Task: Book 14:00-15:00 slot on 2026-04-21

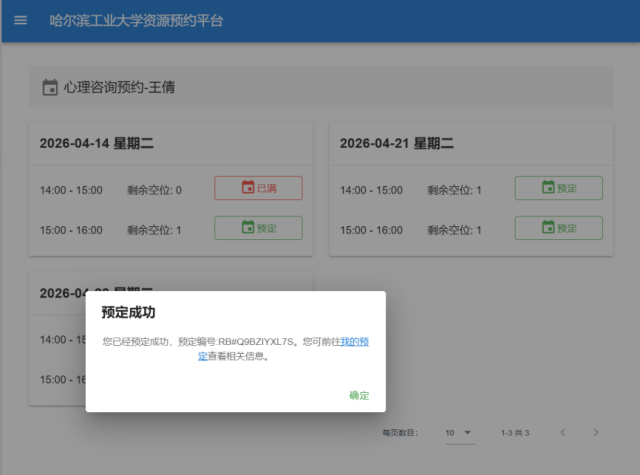Action: (558, 188)
